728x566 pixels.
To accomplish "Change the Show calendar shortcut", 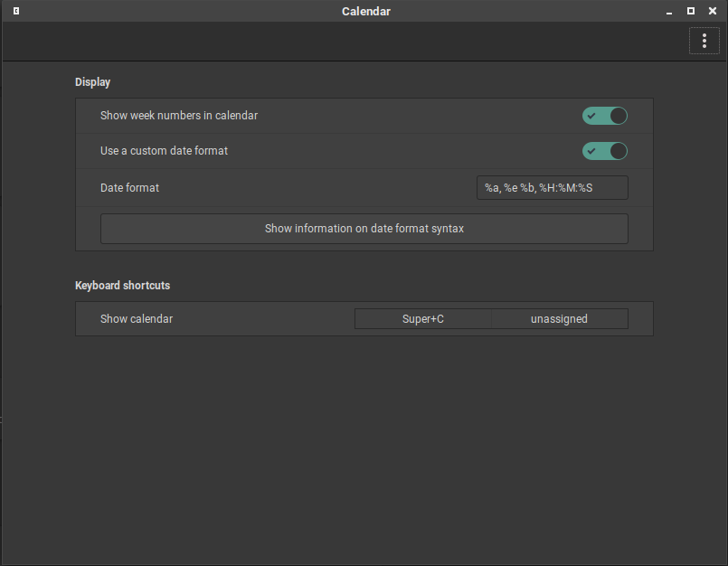I will [422, 318].
